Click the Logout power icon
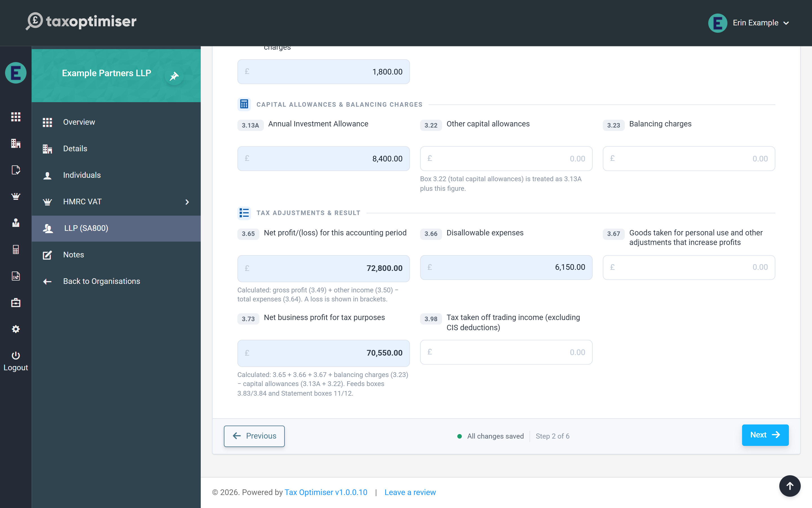 (16, 356)
